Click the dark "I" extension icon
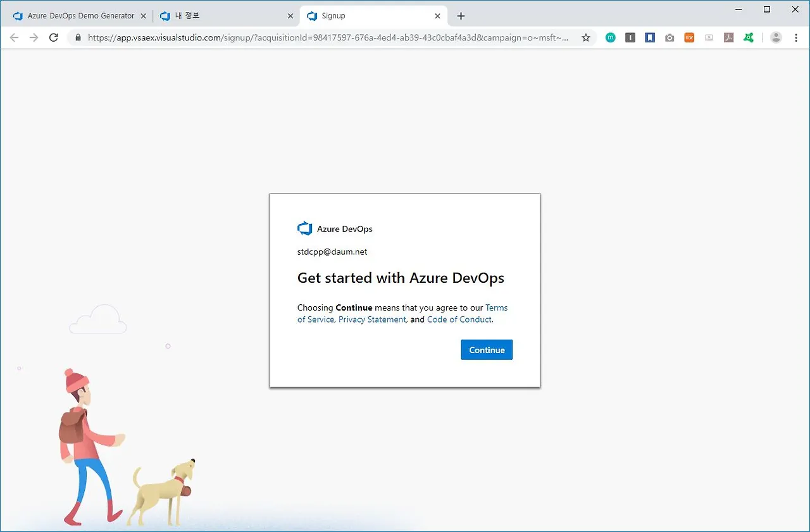Viewport: 810px width, 532px height. (x=630, y=37)
